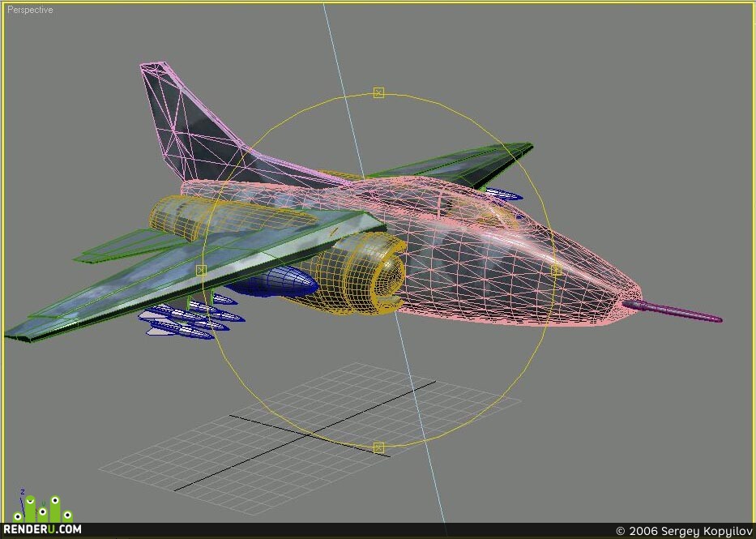
Task: Select the near left wing
Action: pyautogui.click(x=193, y=277)
